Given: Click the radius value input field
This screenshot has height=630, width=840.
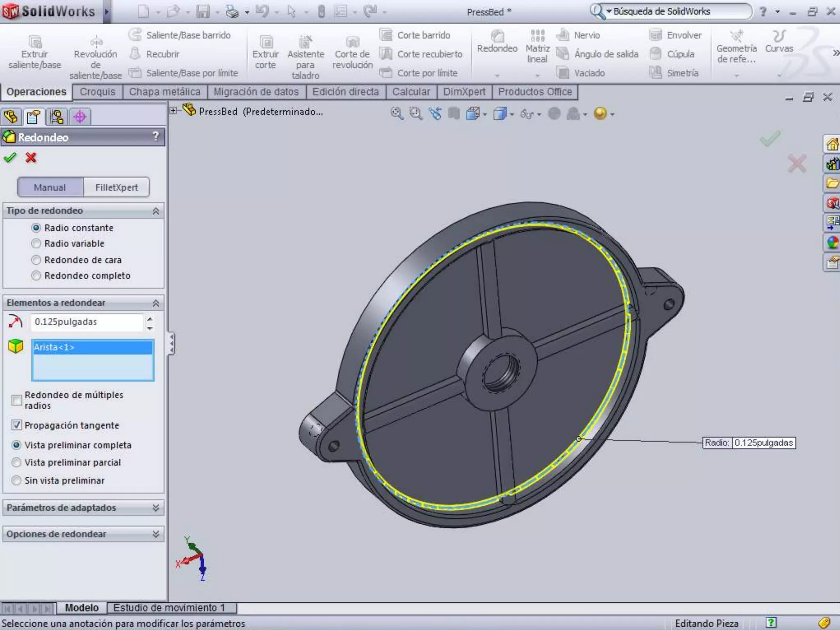Looking at the screenshot, I should tap(87, 322).
